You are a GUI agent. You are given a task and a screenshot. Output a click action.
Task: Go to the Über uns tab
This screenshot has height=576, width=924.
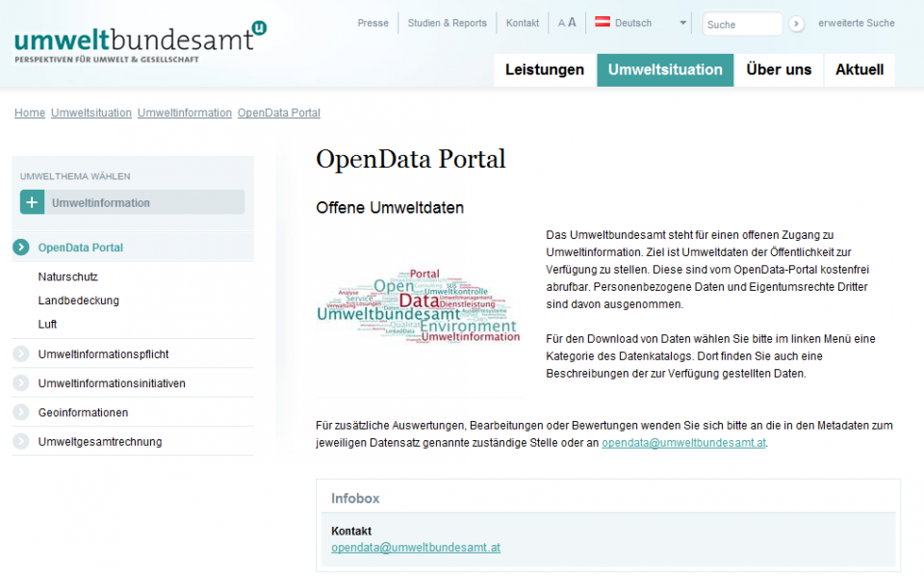(x=779, y=69)
